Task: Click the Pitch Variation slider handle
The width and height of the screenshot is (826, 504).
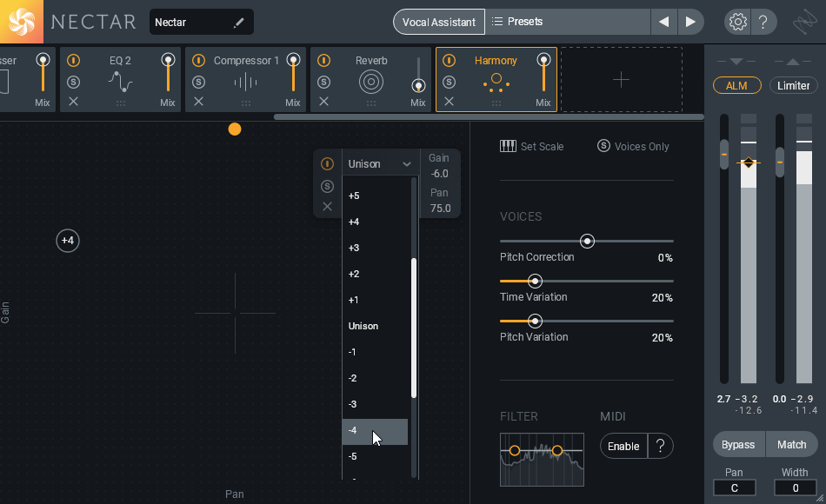Action: click(x=535, y=322)
